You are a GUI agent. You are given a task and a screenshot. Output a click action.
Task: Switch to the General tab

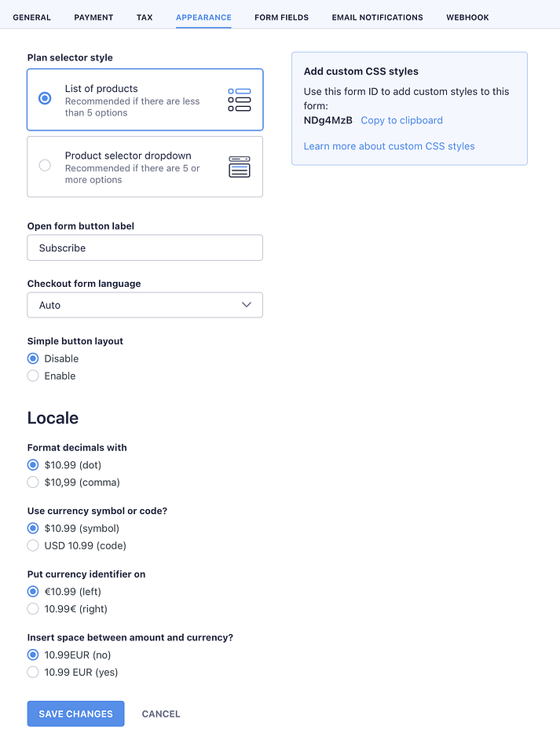(31, 17)
